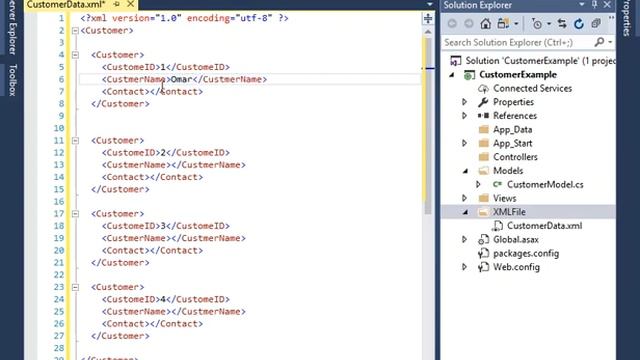The width and height of the screenshot is (640, 360).
Task: Expand the Web.config node
Action: tap(464, 267)
